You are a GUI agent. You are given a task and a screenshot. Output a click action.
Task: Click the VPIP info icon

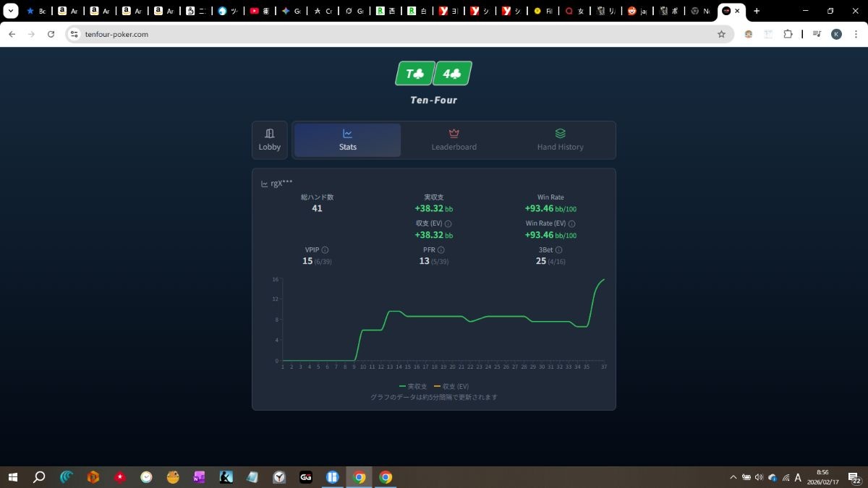[x=325, y=250]
